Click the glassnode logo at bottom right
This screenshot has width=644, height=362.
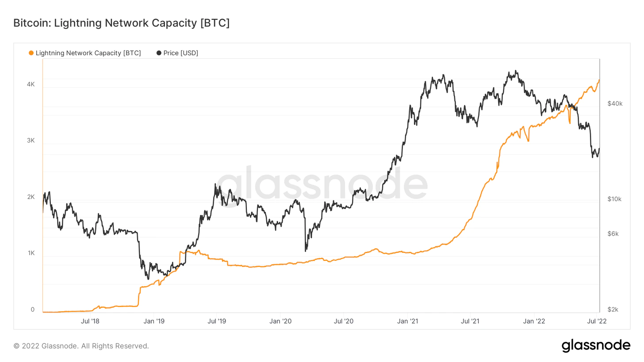pyautogui.click(x=596, y=345)
